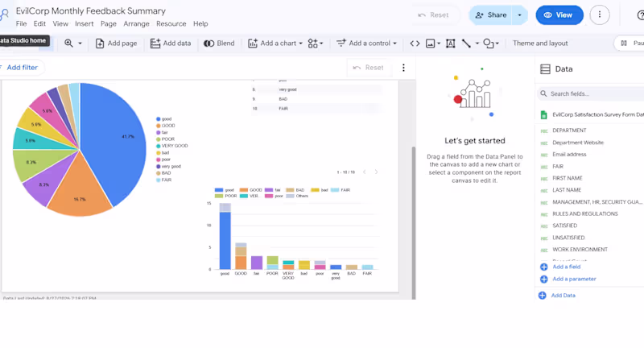The height and width of the screenshot is (348, 644).
Task: Open the Page menu
Action: click(109, 24)
